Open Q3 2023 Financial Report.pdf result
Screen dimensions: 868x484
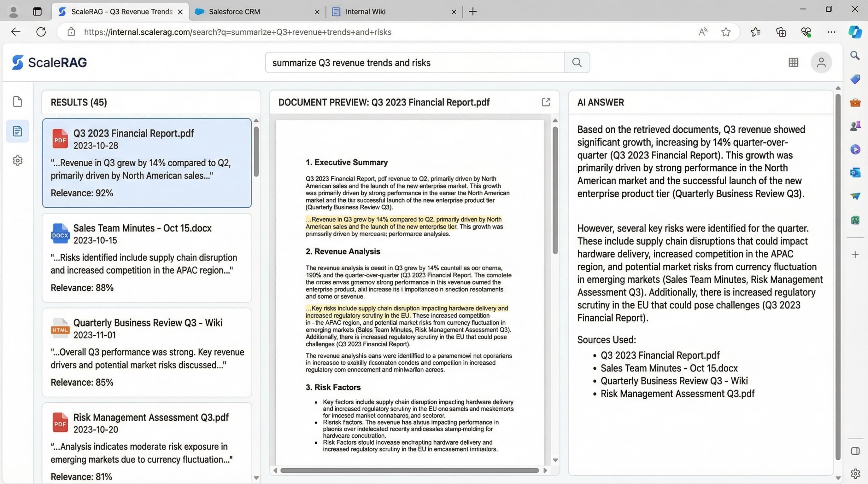(147, 163)
